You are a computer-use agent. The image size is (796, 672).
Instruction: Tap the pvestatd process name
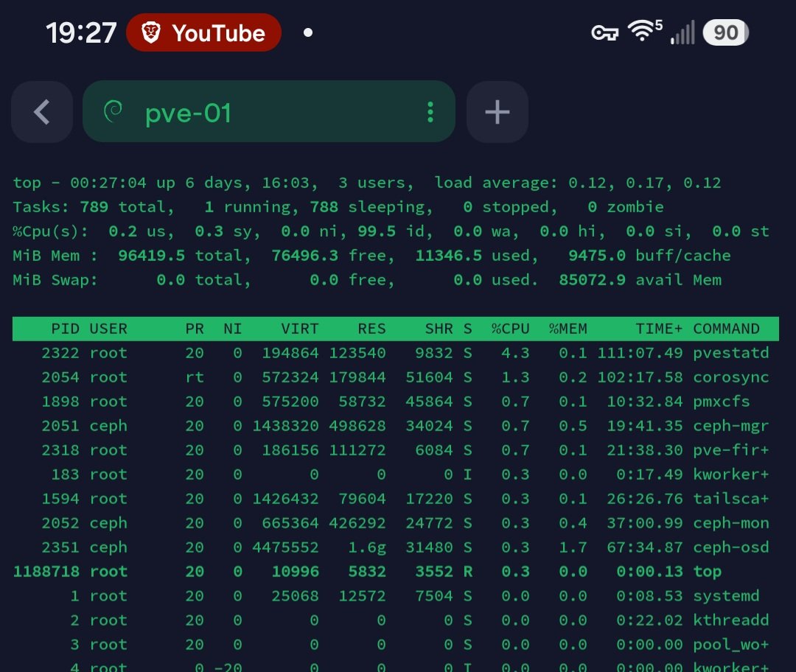coord(731,353)
